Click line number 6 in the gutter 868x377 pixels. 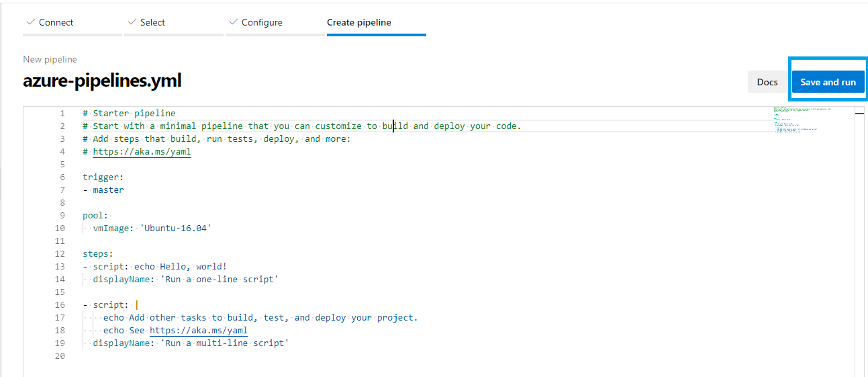[62, 177]
